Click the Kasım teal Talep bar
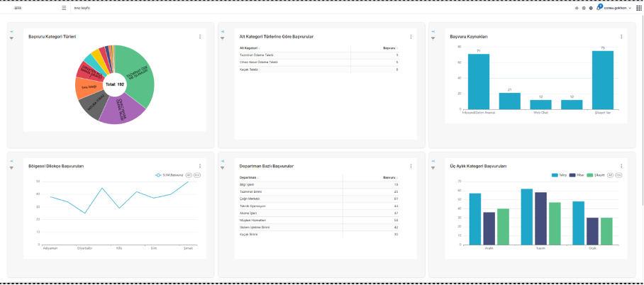Image resolution: width=644 pixels, height=285 pixels. click(526, 217)
